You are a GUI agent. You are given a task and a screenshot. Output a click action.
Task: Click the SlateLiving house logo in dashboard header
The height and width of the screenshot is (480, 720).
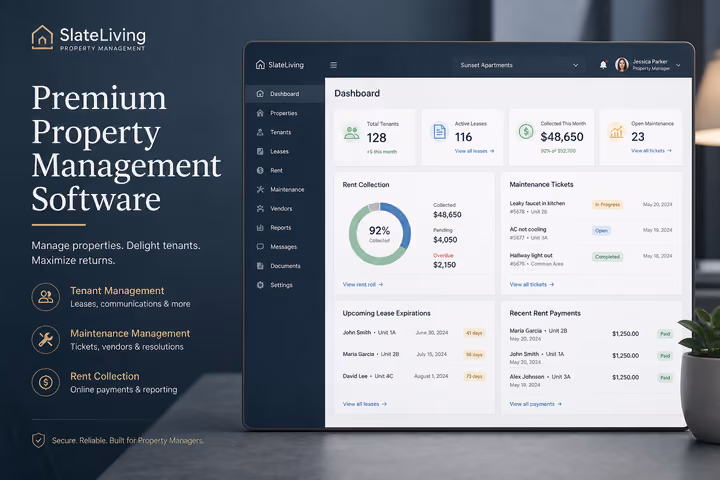[260, 65]
